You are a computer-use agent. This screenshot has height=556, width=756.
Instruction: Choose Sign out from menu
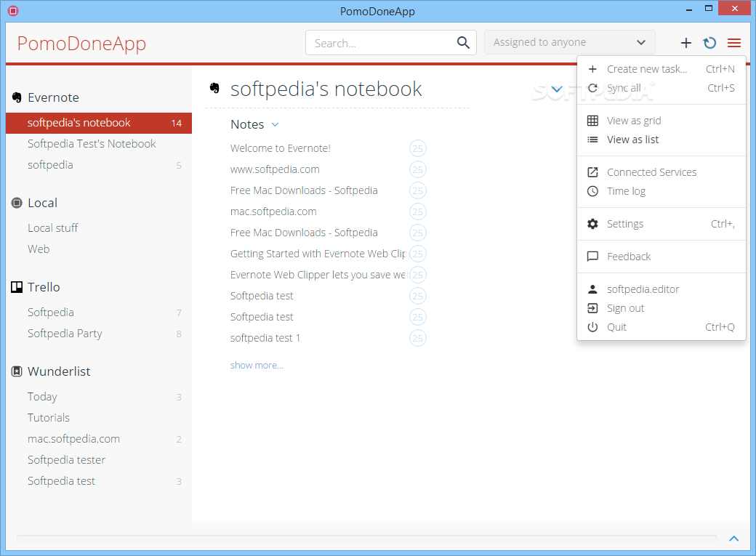pyautogui.click(x=661, y=308)
